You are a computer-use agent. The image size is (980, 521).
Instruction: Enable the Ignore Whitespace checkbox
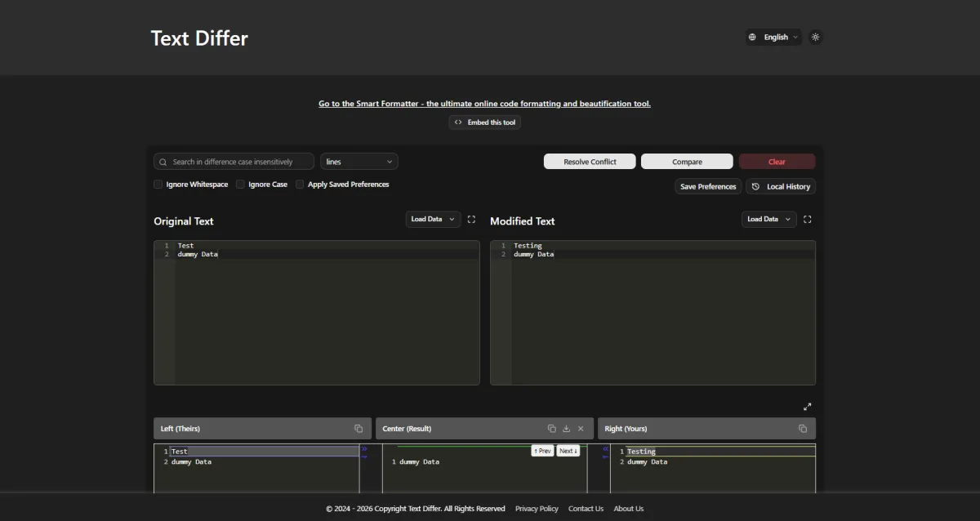pyautogui.click(x=158, y=185)
